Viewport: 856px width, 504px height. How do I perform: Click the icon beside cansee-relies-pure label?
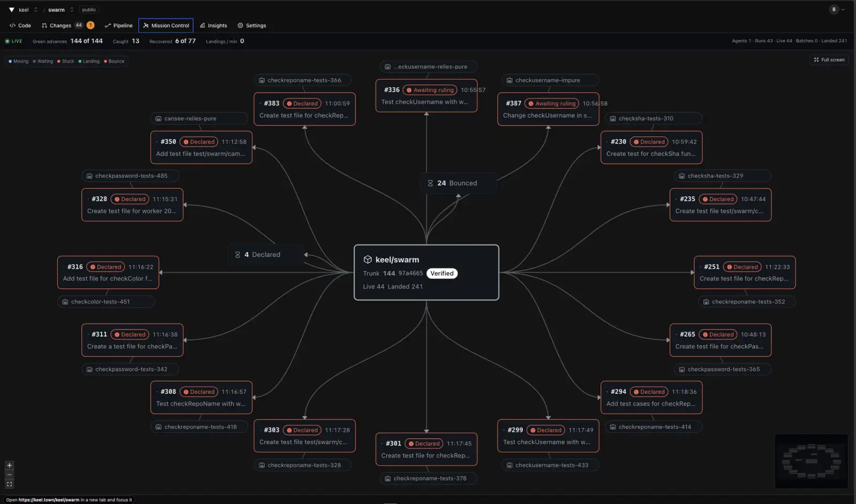(158, 119)
